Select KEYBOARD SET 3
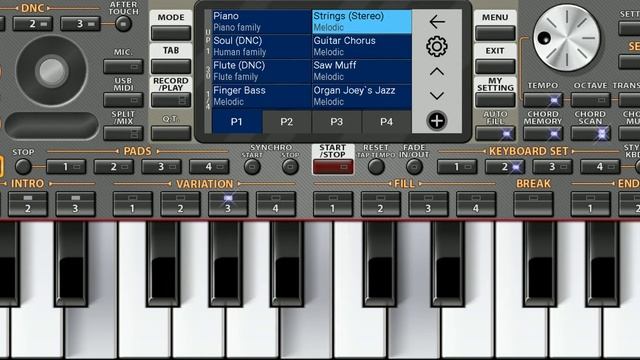Image resolution: width=640 pixels, height=360 pixels. [x=553, y=167]
